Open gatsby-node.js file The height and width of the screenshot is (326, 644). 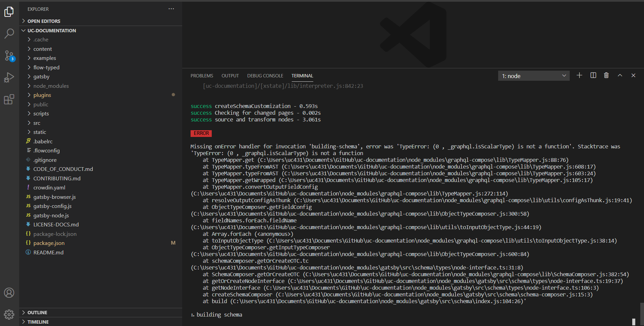(101, 215)
